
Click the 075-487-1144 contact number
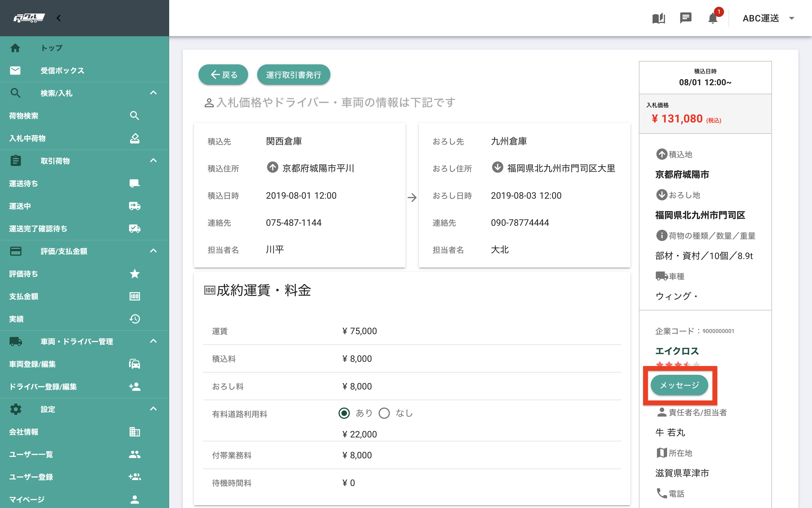point(294,222)
